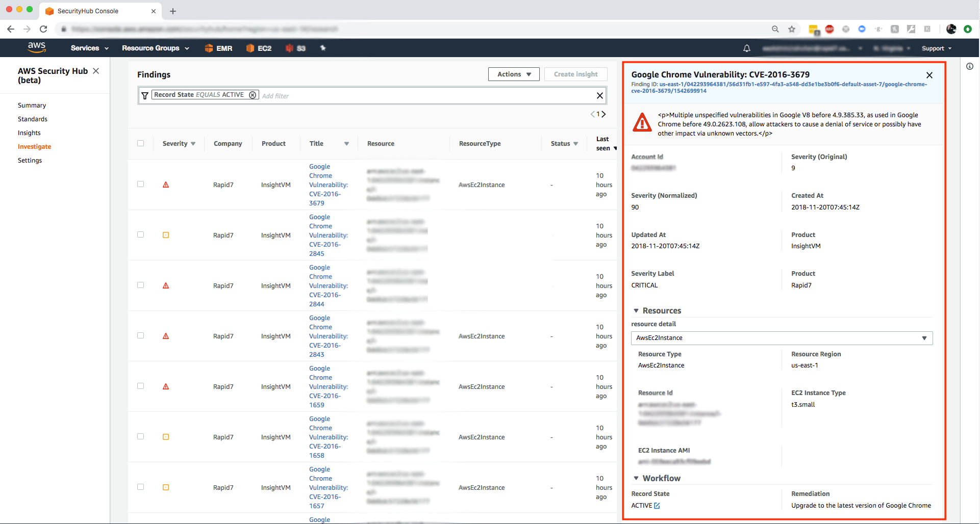
Task: Close the SecurityHub Console tab
Action: pos(154,11)
